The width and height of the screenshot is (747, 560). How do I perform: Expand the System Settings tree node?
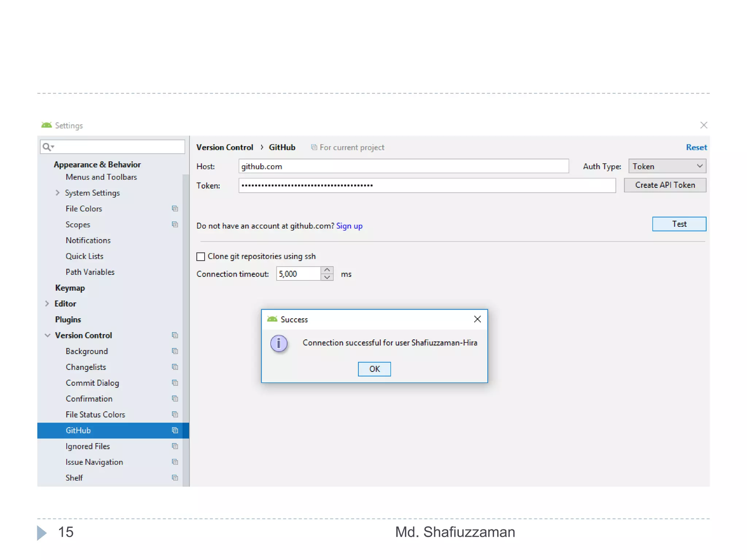tap(58, 192)
